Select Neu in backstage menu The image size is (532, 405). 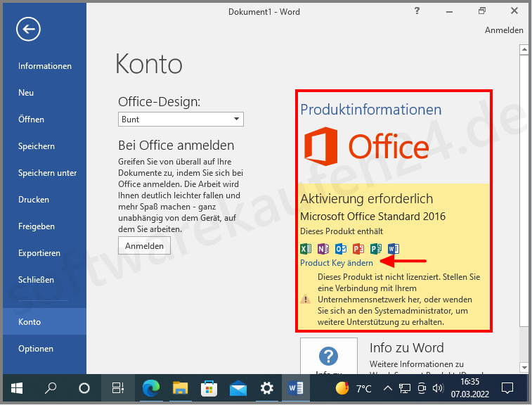pyautogui.click(x=45, y=93)
